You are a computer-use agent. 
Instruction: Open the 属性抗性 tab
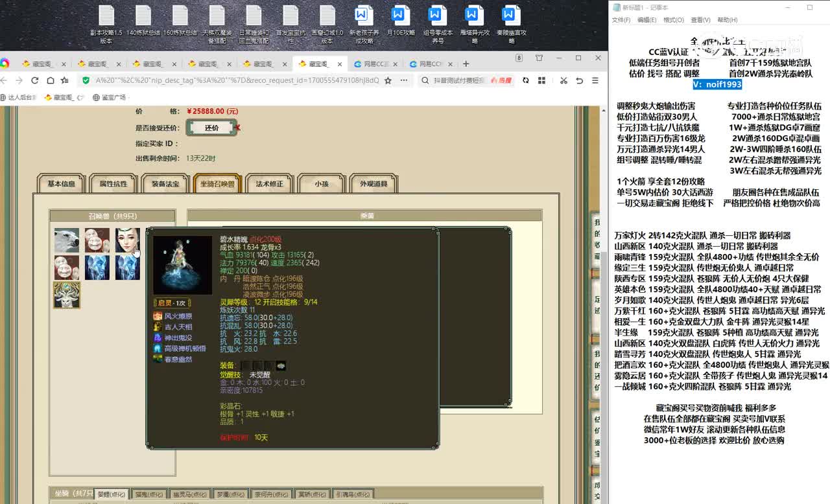pyautogui.click(x=113, y=184)
